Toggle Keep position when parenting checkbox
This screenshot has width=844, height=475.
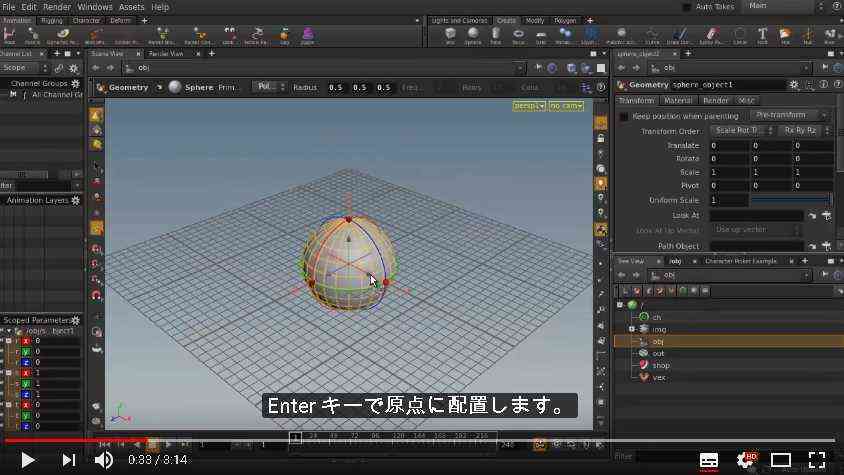click(624, 116)
